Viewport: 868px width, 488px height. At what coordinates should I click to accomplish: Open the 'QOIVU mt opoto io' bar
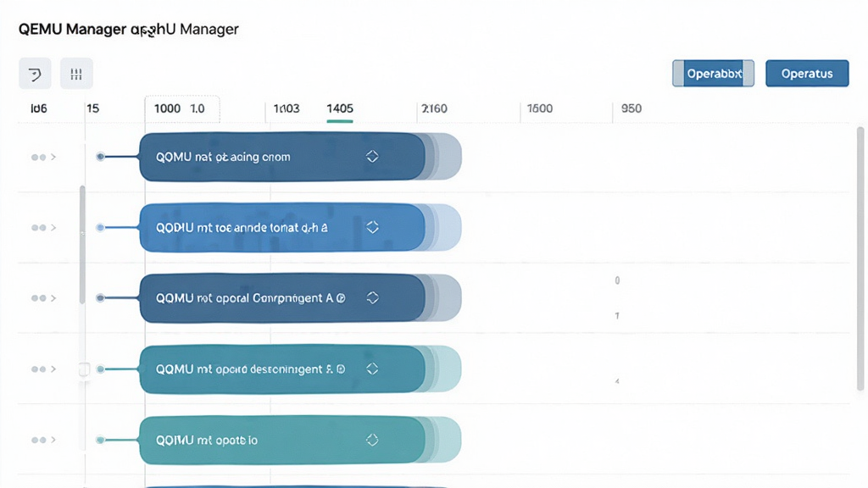282,440
